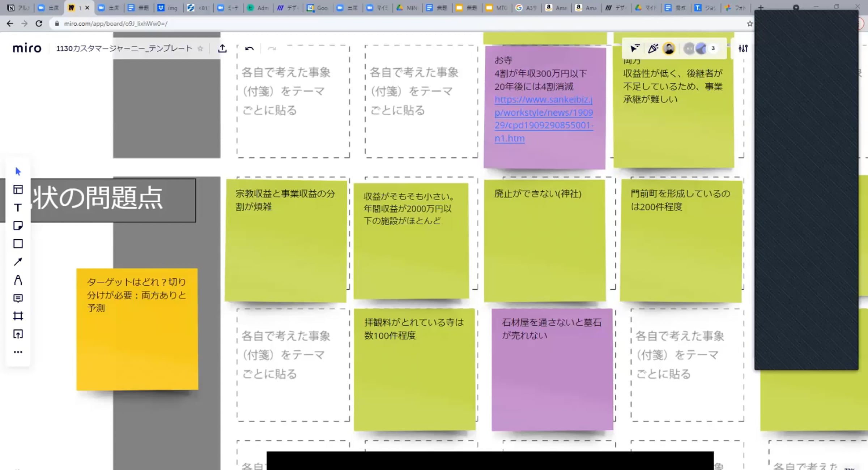Click the export board upload icon
The width and height of the screenshot is (868, 470).
[222, 48]
